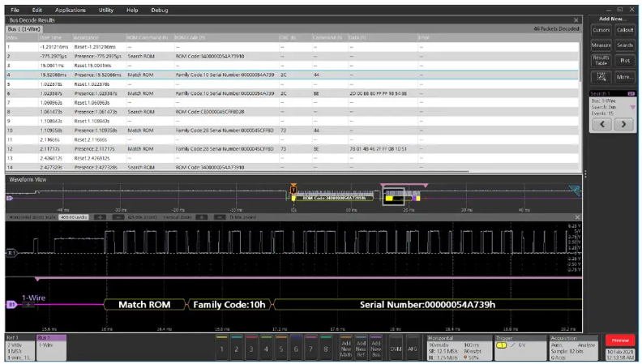The width and height of the screenshot is (642, 364).
Task: Open the Ref 1 badge
Action: click(20, 348)
